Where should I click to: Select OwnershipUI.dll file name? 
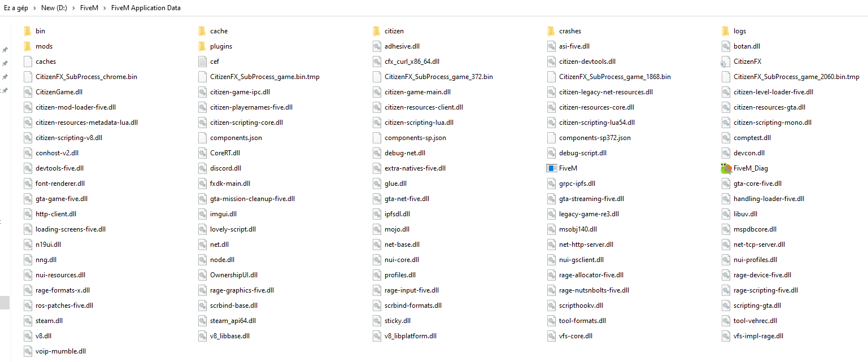point(234,275)
